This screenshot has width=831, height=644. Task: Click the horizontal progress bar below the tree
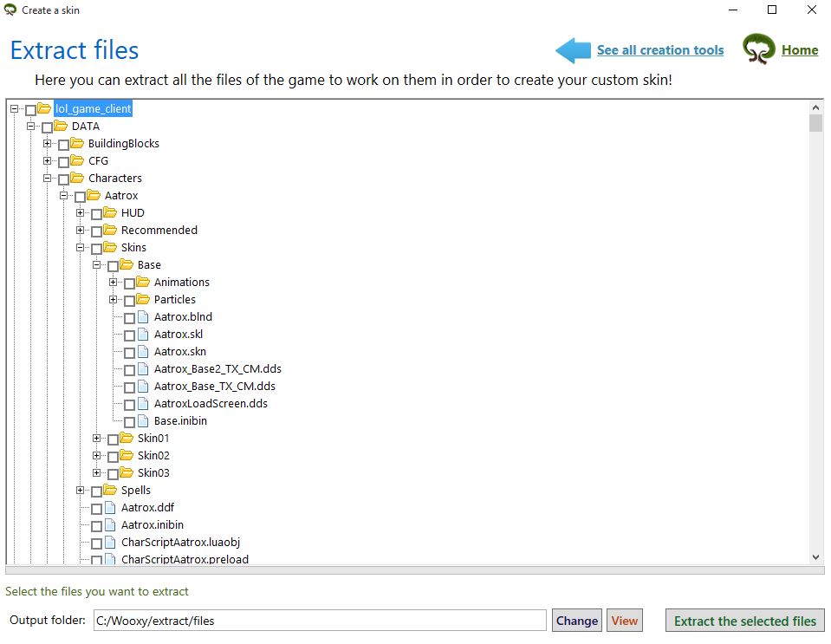414,570
